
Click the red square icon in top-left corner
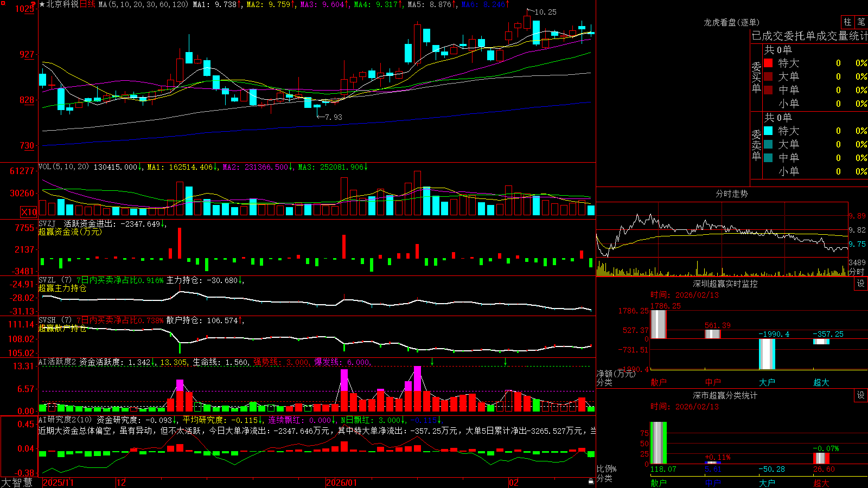(x=3, y=3)
